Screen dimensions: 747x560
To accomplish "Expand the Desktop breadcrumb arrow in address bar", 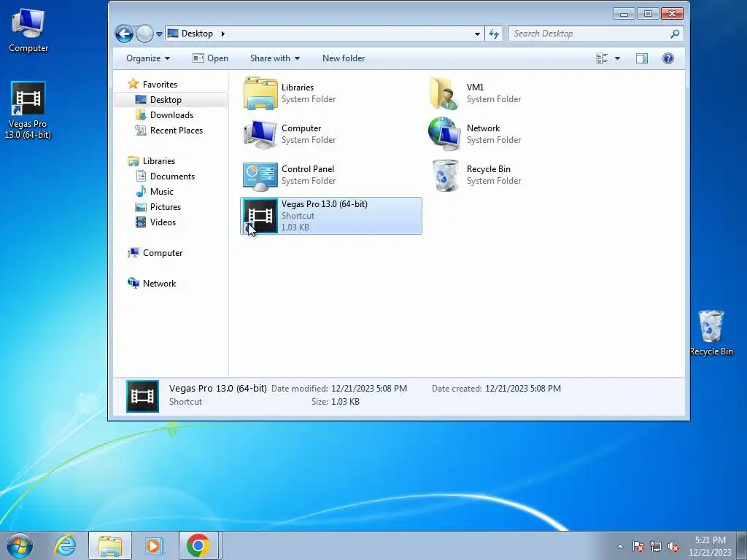I will pos(222,34).
